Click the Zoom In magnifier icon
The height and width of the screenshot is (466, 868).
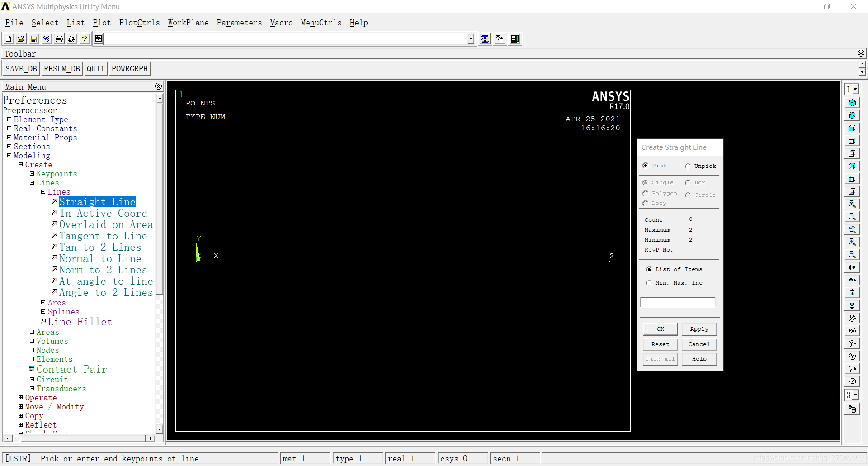pyautogui.click(x=852, y=242)
